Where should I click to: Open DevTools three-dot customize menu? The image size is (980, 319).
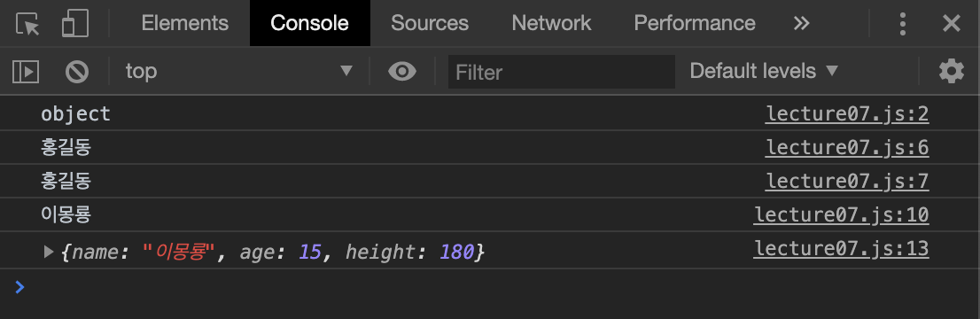tap(903, 24)
